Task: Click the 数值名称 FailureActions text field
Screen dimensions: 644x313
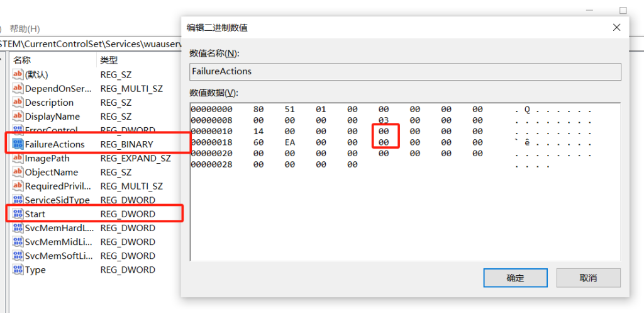Action: (405, 72)
